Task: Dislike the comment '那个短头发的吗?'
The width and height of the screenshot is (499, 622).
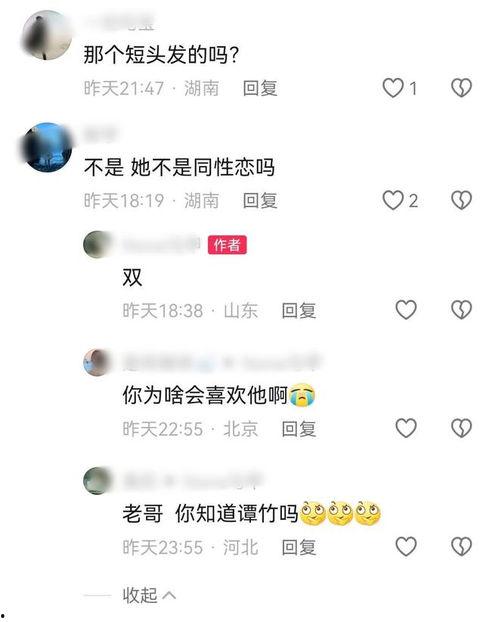Action: (x=461, y=88)
